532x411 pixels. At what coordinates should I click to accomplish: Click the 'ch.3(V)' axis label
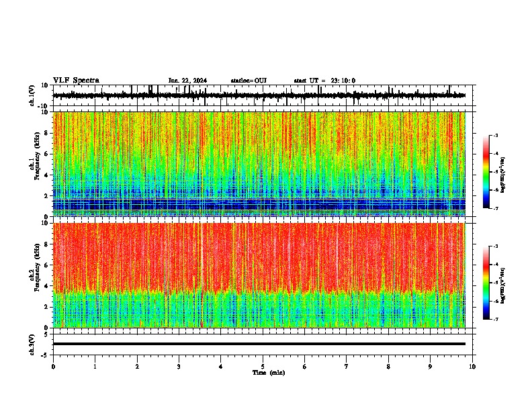[x=32, y=345]
